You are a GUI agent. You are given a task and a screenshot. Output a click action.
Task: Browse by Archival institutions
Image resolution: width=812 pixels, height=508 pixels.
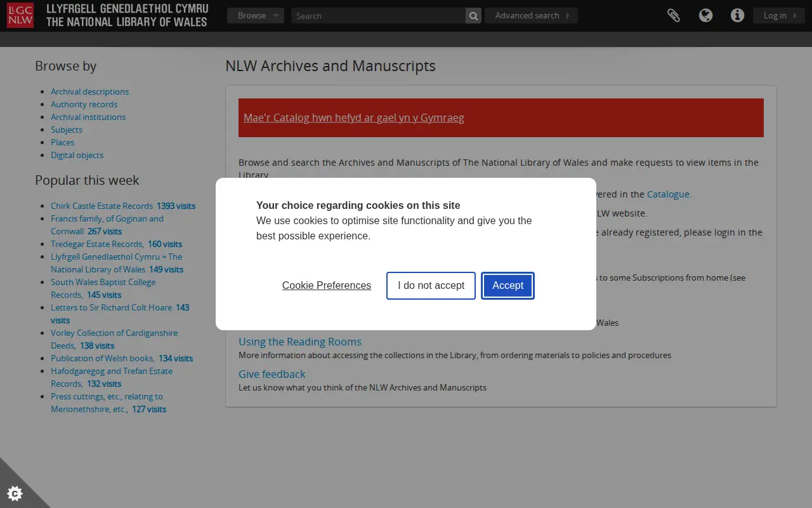click(x=88, y=117)
